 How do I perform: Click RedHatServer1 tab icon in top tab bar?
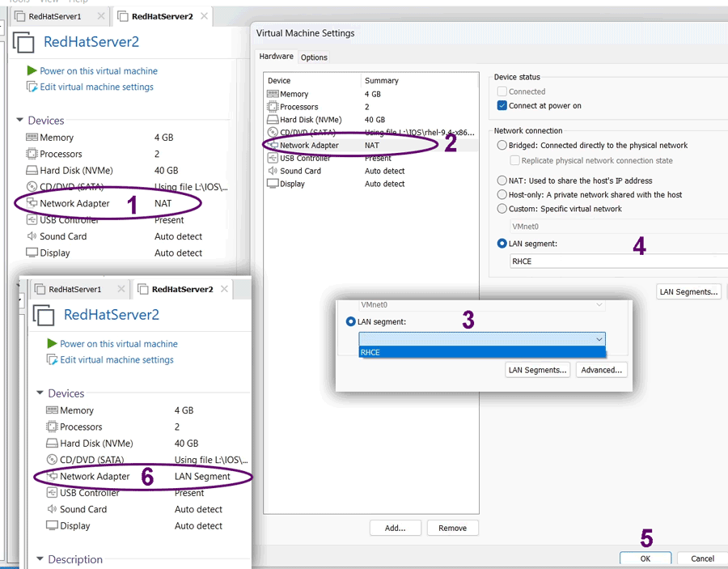[19, 16]
